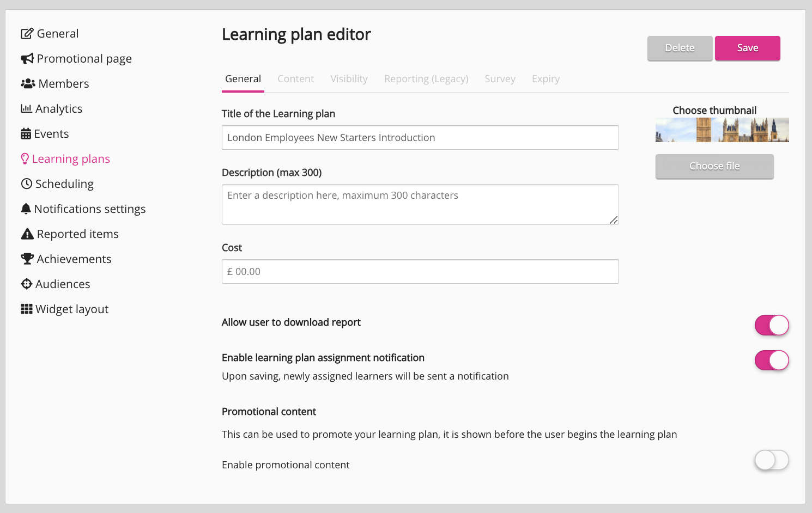Click the Choose file button

pos(714,166)
